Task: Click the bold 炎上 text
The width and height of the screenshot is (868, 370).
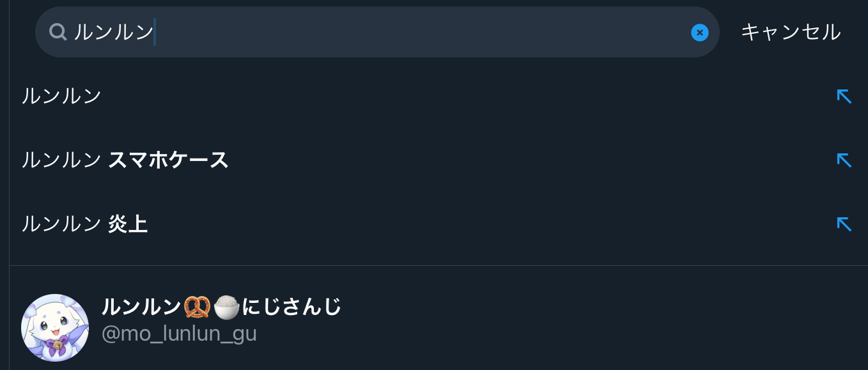Action: 128,224
